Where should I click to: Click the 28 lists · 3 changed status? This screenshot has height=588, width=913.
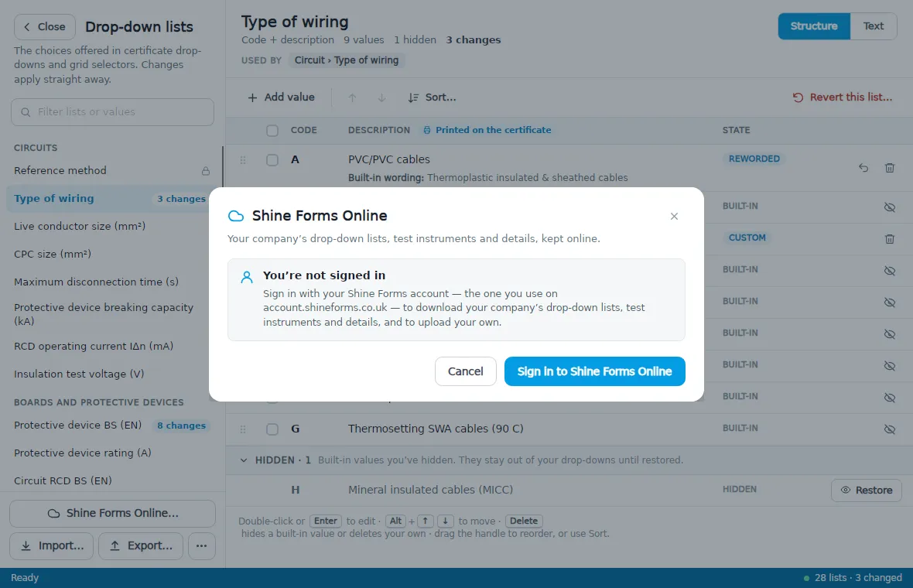click(x=853, y=577)
